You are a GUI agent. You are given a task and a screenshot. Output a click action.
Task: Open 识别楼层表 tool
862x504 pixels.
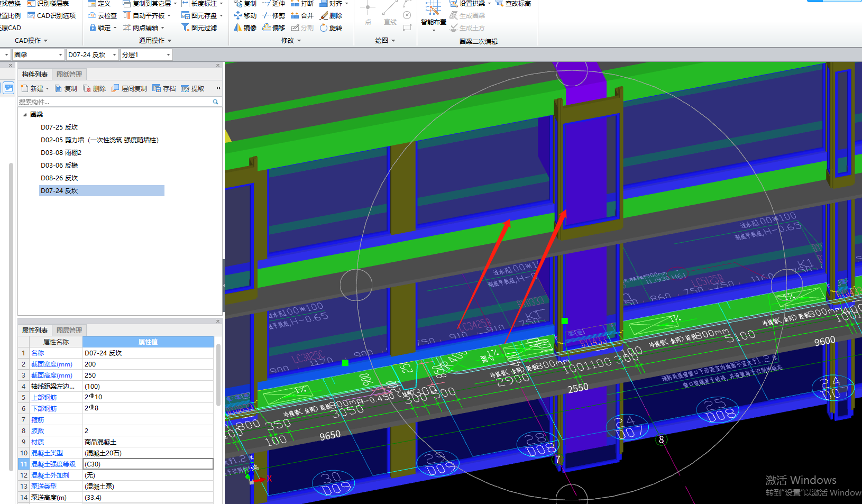[48, 4]
